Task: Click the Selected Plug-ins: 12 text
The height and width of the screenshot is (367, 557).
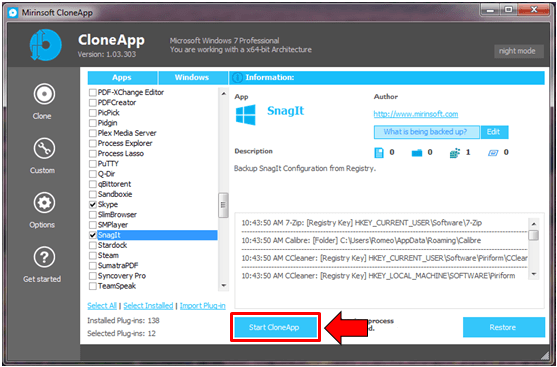Action: tap(121, 334)
